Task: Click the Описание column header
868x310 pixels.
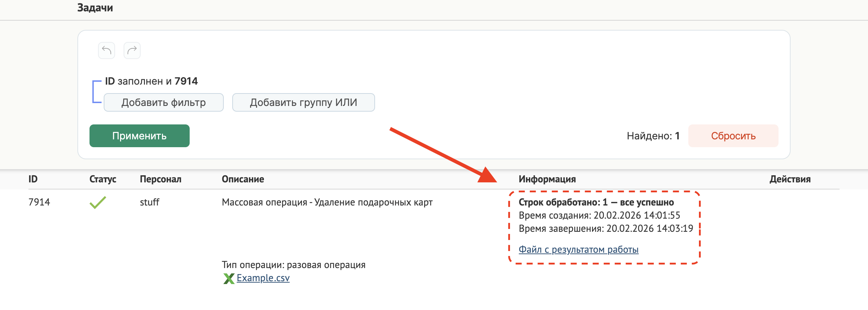Action: [x=243, y=179]
